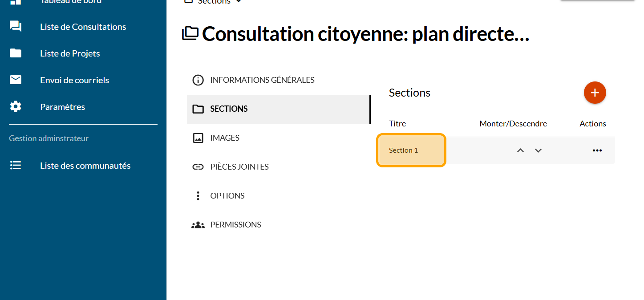Show the Permissions tab
Screen dimensions: 644x300
pos(235,225)
